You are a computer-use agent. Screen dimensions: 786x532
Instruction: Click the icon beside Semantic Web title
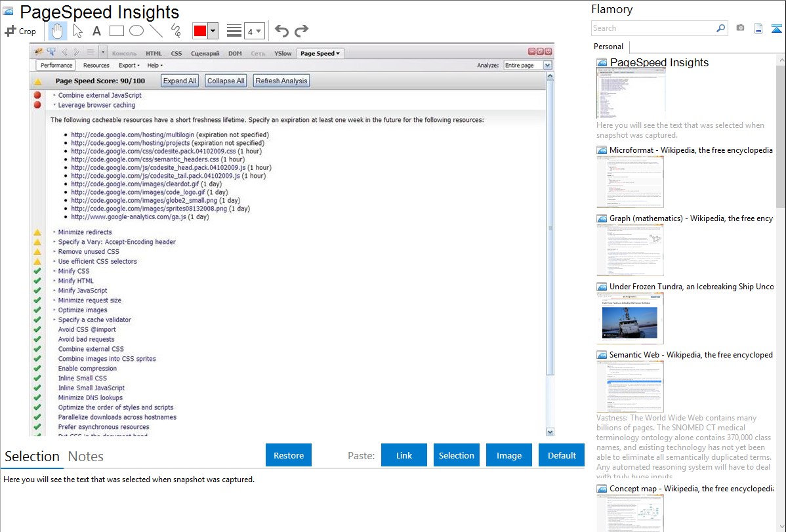pyautogui.click(x=602, y=355)
